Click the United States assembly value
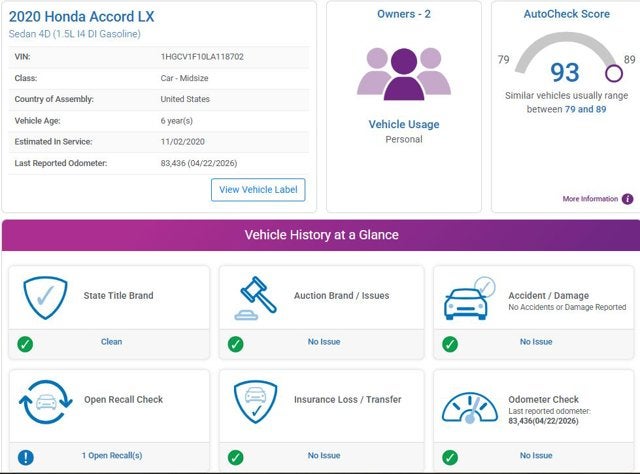The image size is (640, 474). click(185, 99)
